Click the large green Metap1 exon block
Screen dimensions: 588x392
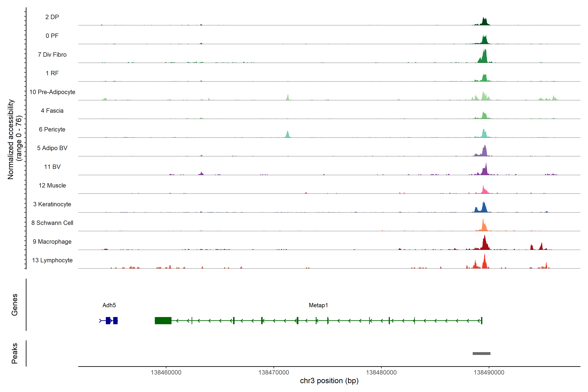[163, 320]
